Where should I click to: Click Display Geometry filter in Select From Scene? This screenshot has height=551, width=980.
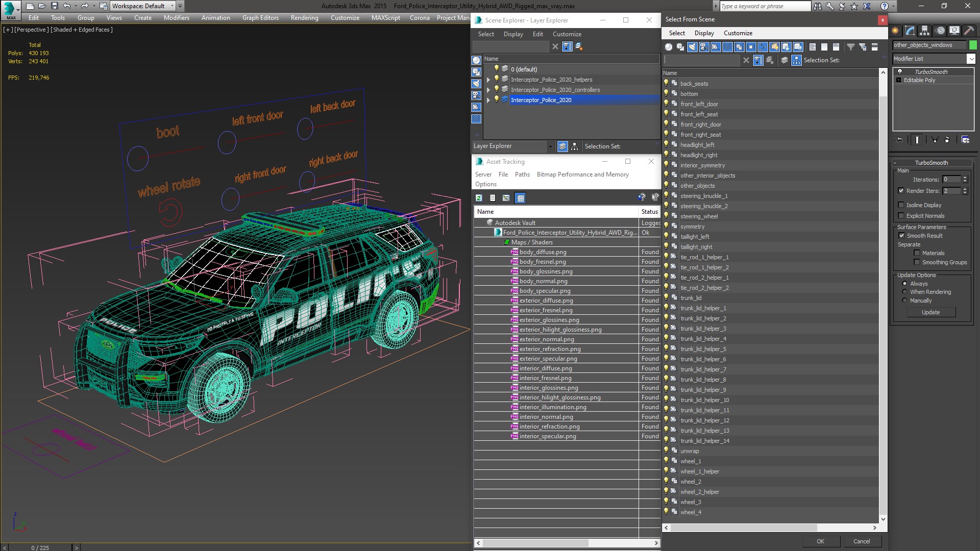(669, 47)
